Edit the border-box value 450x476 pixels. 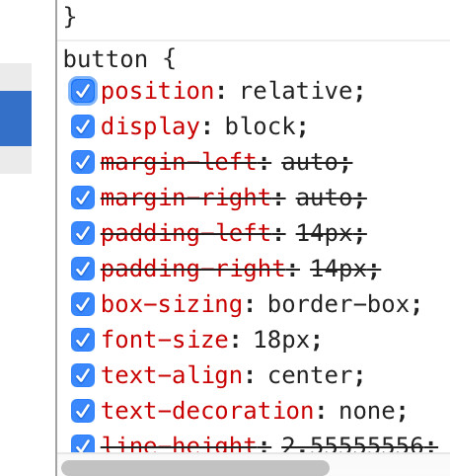pyautogui.click(x=339, y=304)
